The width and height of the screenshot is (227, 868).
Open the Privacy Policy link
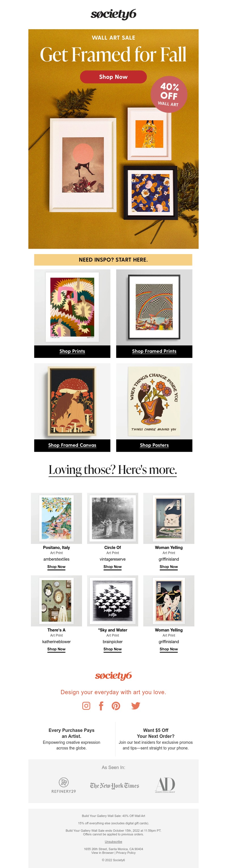126,853
